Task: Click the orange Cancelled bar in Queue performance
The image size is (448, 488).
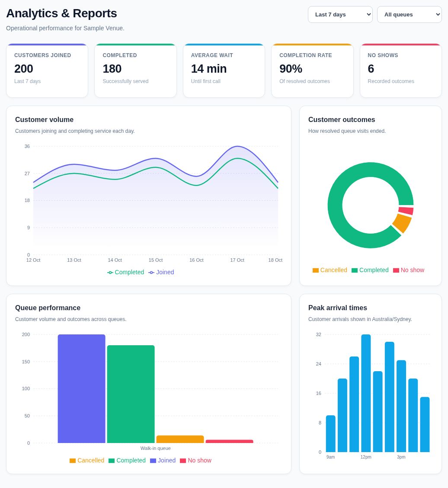Action: click(x=180, y=439)
